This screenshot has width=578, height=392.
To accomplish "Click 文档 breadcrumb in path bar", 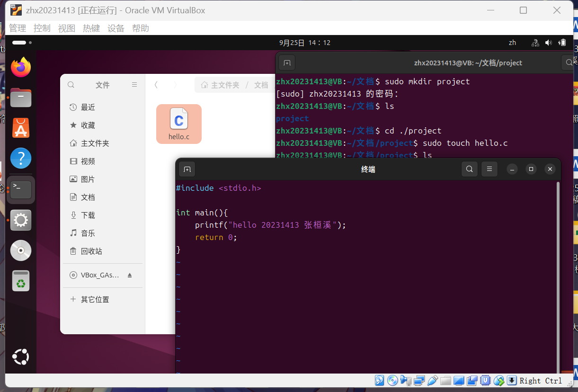I will [261, 85].
